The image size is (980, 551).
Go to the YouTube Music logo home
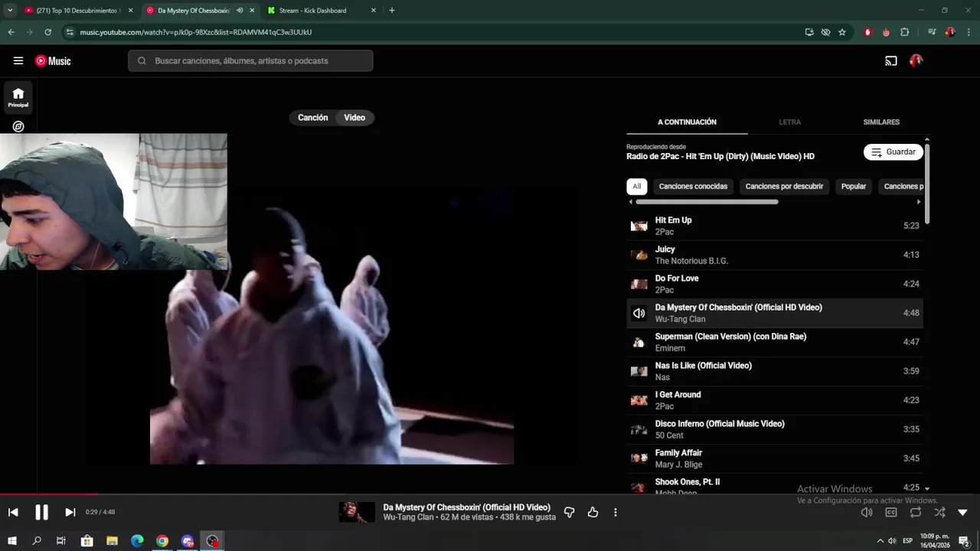point(53,61)
